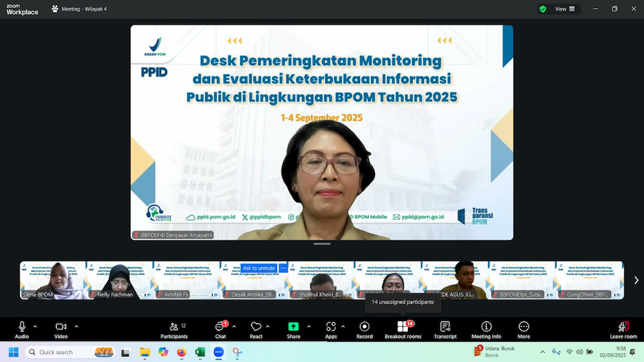Expand reaction options arrow beside React

(x=268, y=326)
